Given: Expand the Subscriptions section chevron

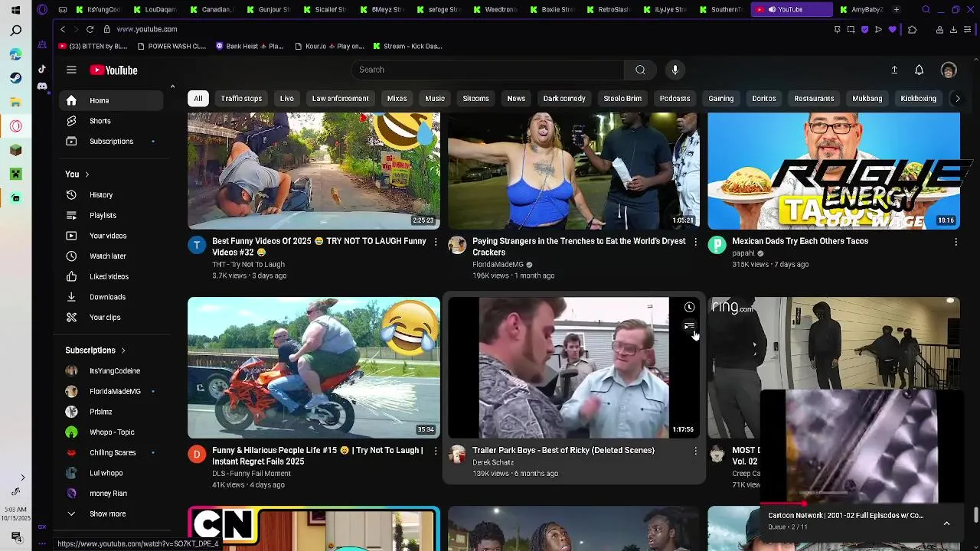Looking at the screenshot, I should tap(123, 350).
